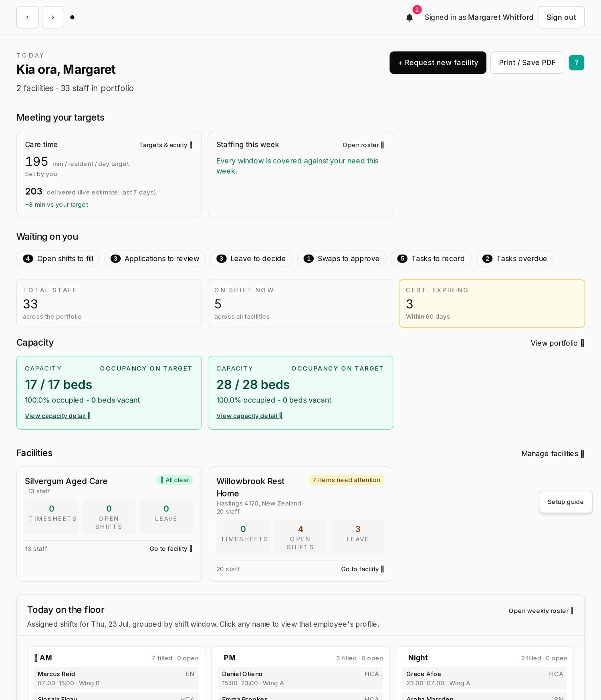Open the Cert. Expiring card
This screenshot has height=700, width=601.
(492, 304)
